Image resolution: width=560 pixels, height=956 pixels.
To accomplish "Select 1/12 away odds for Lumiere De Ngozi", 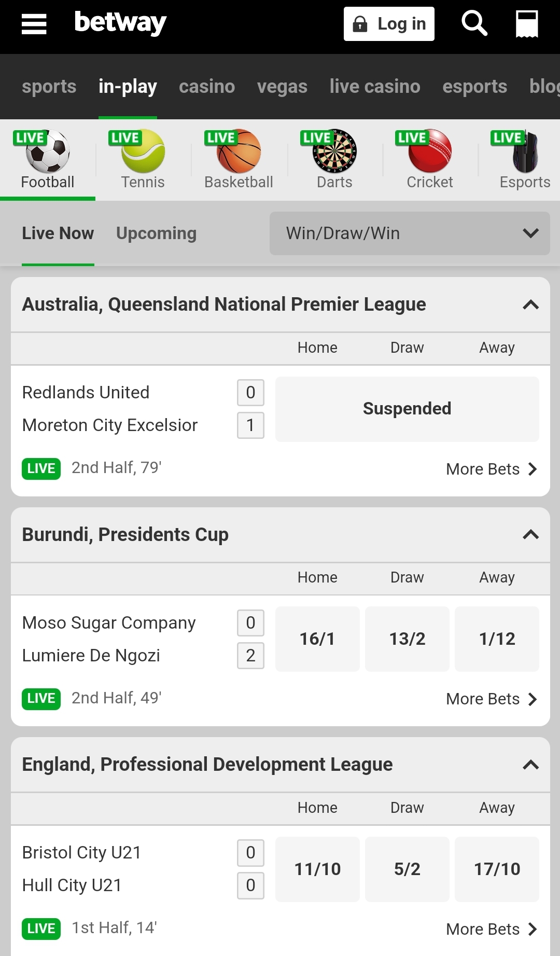I will pos(496,639).
